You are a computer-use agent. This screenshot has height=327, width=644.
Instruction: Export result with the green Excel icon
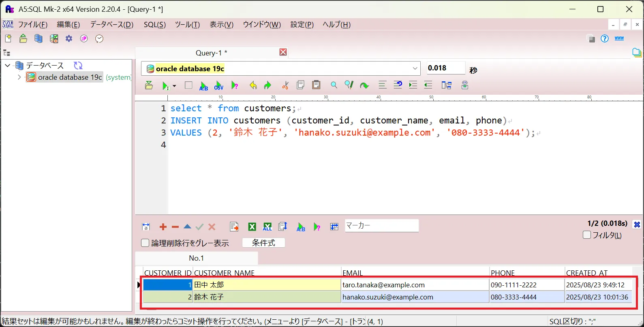(x=252, y=227)
